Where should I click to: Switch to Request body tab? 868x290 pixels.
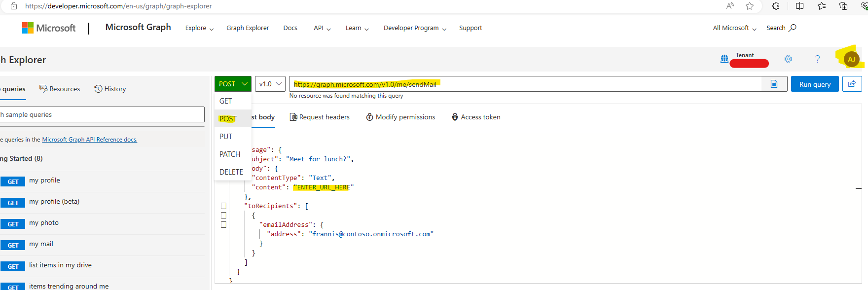(263, 117)
